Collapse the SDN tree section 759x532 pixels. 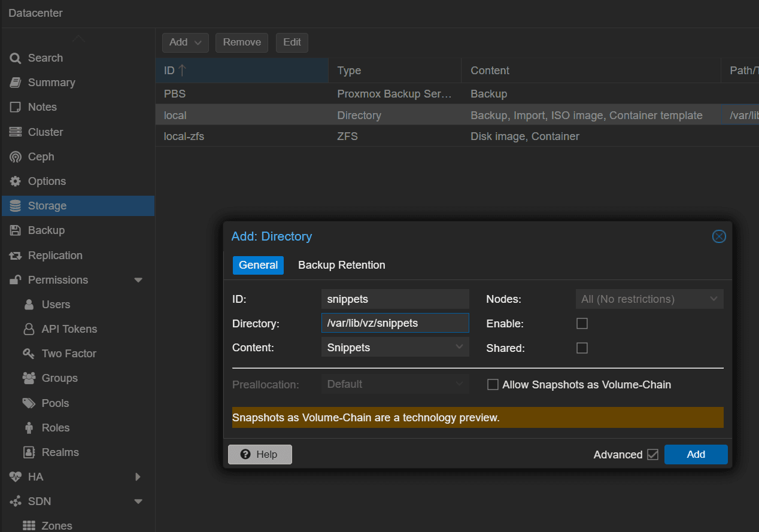pos(138,501)
